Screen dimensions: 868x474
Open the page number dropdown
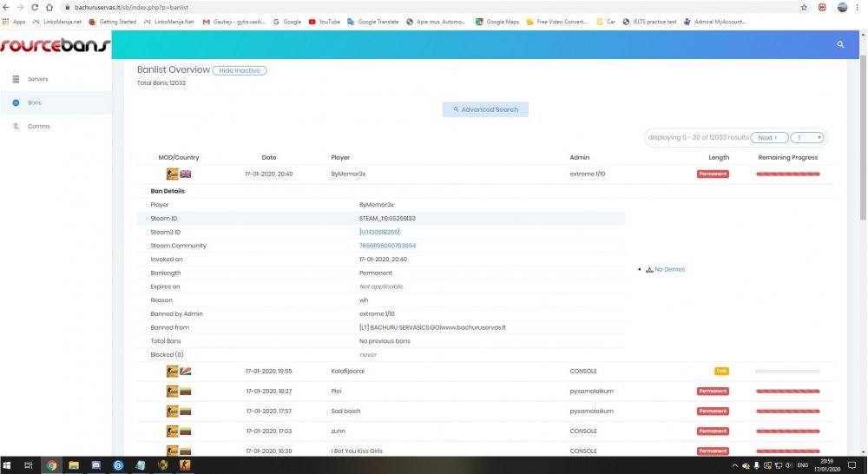808,137
